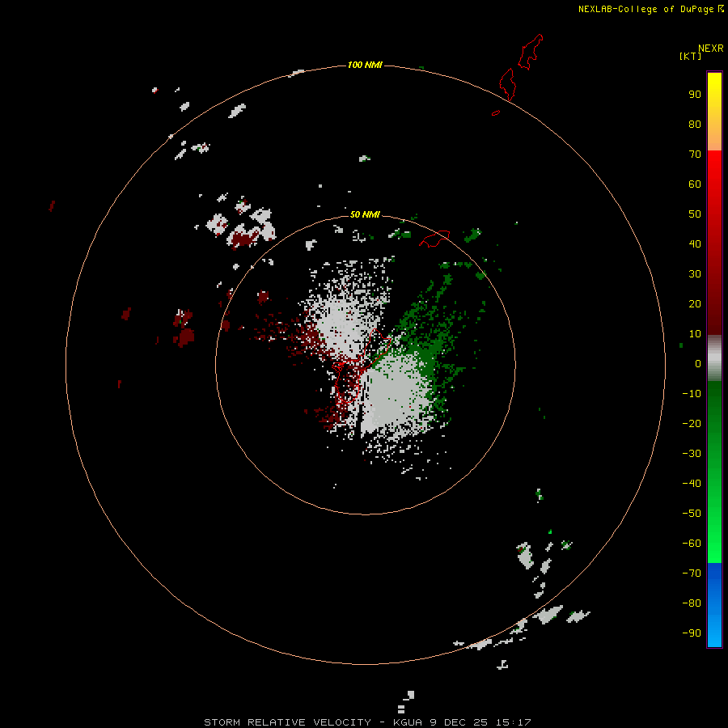This screenshot has width=728, height=728.
Task: Click the 70 value on the velocity scale
Action: pyautogui.click(x=695, y=154)
